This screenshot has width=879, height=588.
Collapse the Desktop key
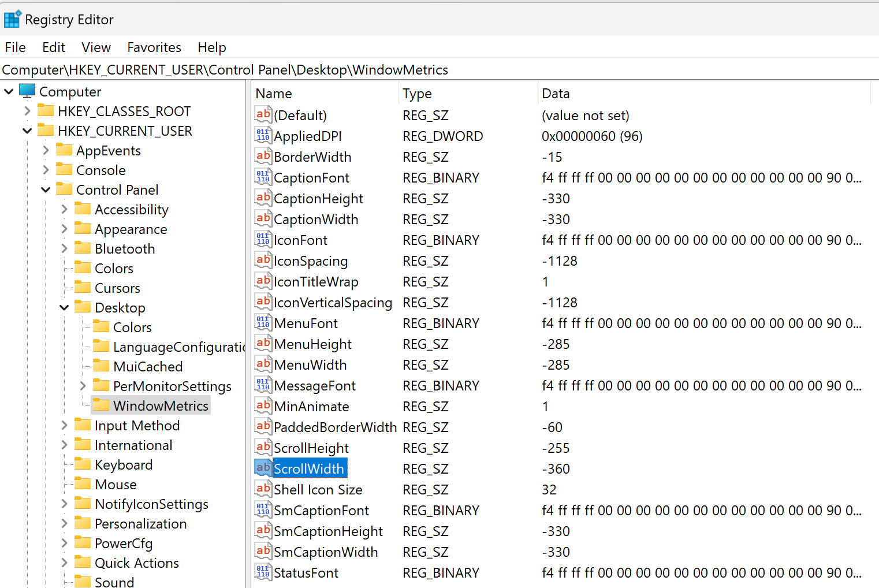[x=64, y=307]
